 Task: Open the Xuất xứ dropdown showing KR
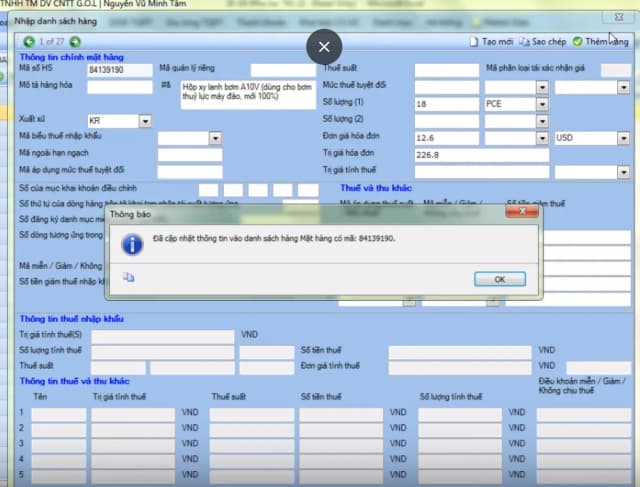tap(145, 121)
